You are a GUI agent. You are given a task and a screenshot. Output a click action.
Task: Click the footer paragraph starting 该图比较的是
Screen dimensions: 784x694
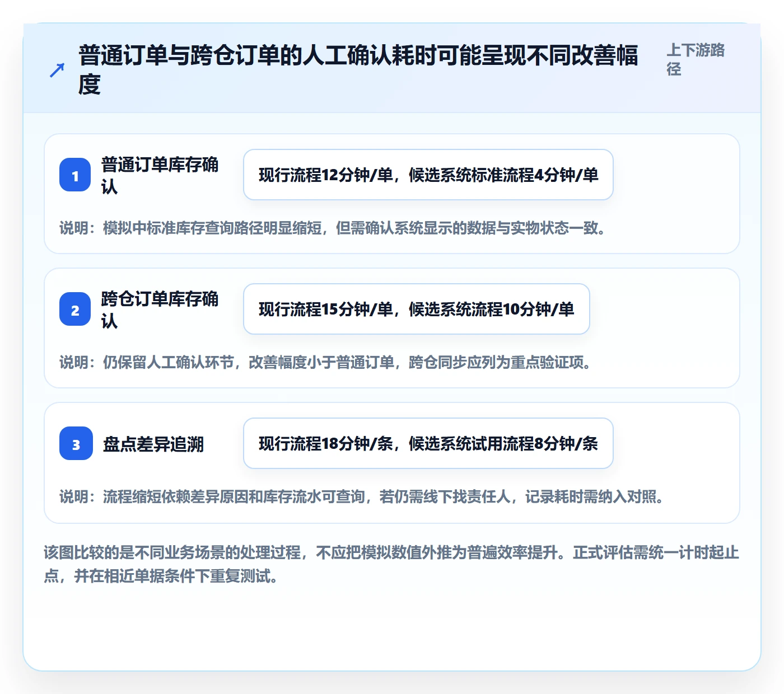(391, 564)
